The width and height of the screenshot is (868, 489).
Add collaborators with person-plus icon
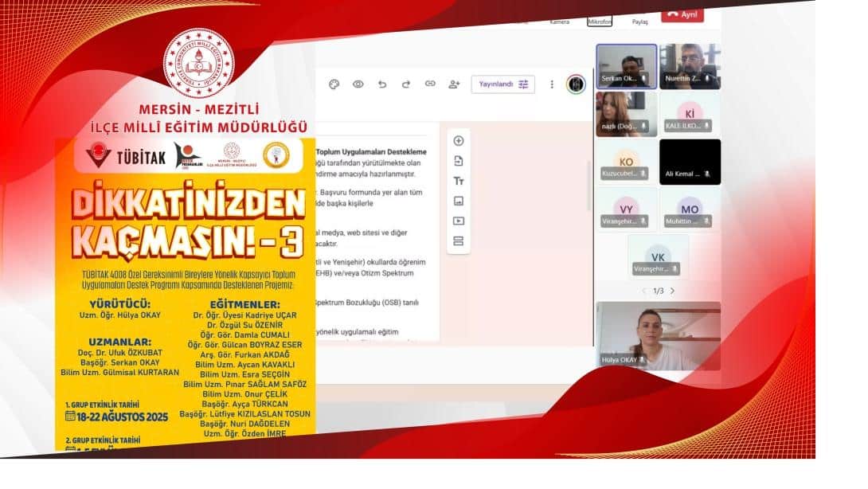click(455, 84)
